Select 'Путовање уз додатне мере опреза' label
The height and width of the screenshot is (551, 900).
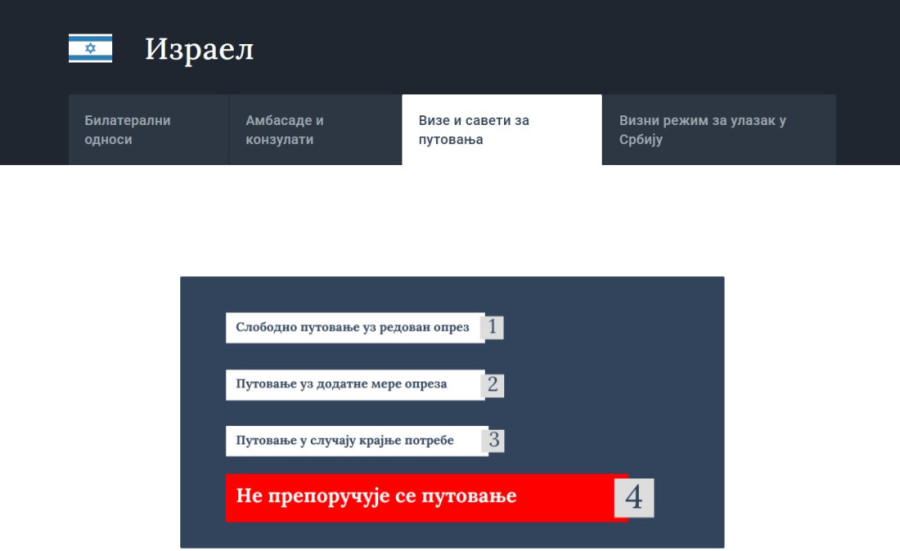pyautogui.click(x=341, y=384)
